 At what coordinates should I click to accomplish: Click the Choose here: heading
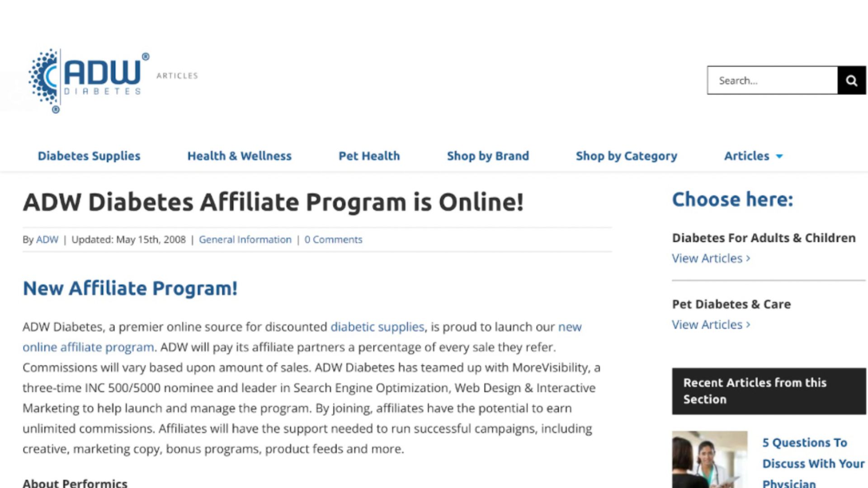732,199
